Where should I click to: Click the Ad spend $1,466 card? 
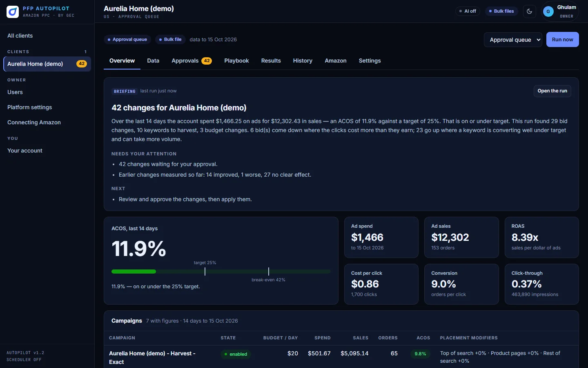click(381, 237)
